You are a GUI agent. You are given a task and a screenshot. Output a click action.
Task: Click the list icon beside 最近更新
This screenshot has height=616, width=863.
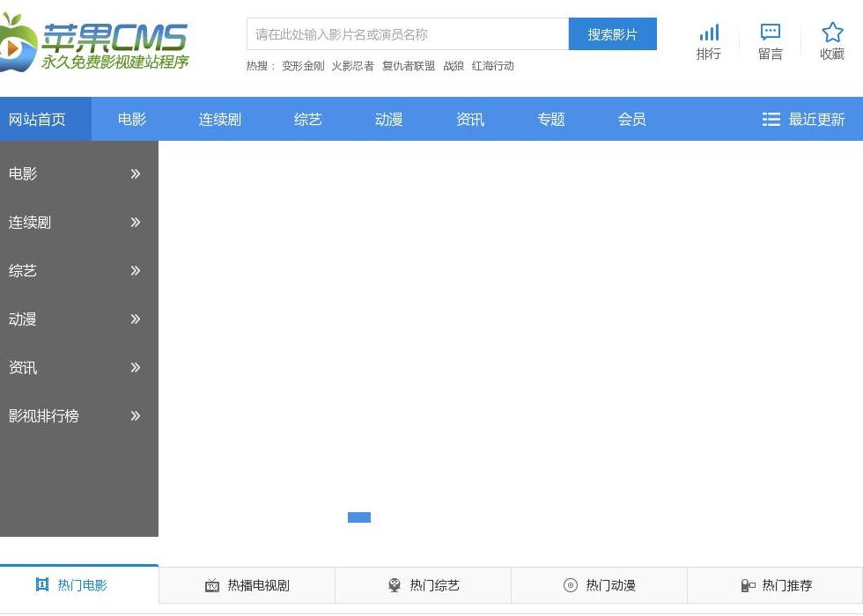pyautogui.click(x=771, y=120)
